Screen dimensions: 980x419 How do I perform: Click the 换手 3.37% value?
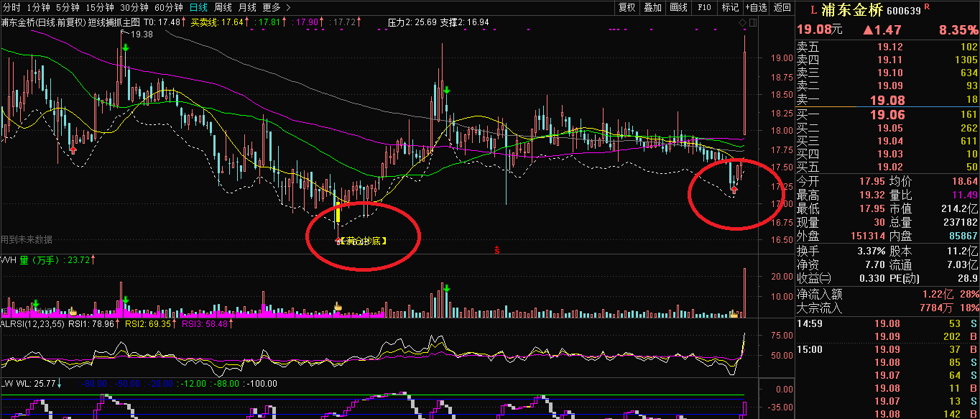point(871,251)
